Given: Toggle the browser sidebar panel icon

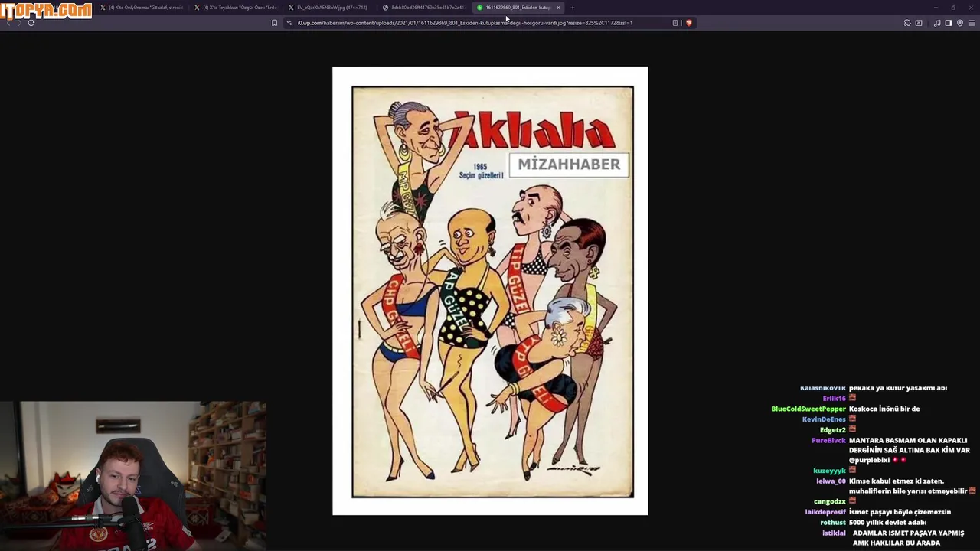Looking at the screenshot, I should pyautogui.click(x=948, y=23).
